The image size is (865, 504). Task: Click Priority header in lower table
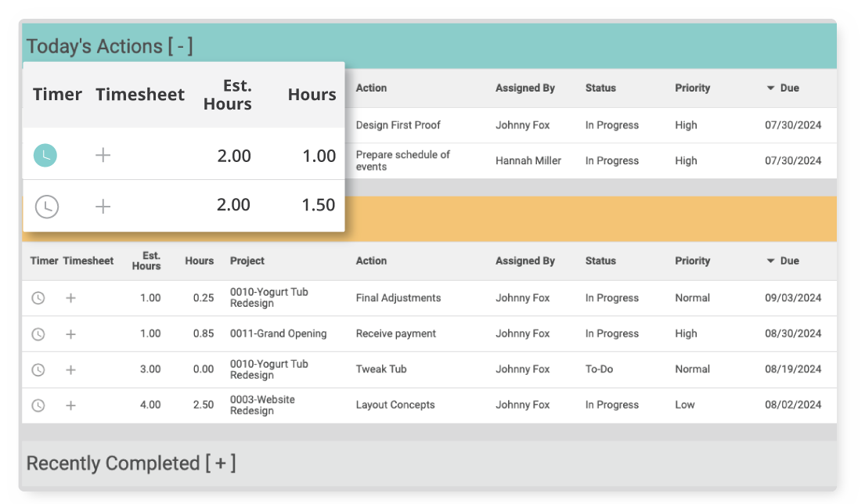tap(692, 261)
